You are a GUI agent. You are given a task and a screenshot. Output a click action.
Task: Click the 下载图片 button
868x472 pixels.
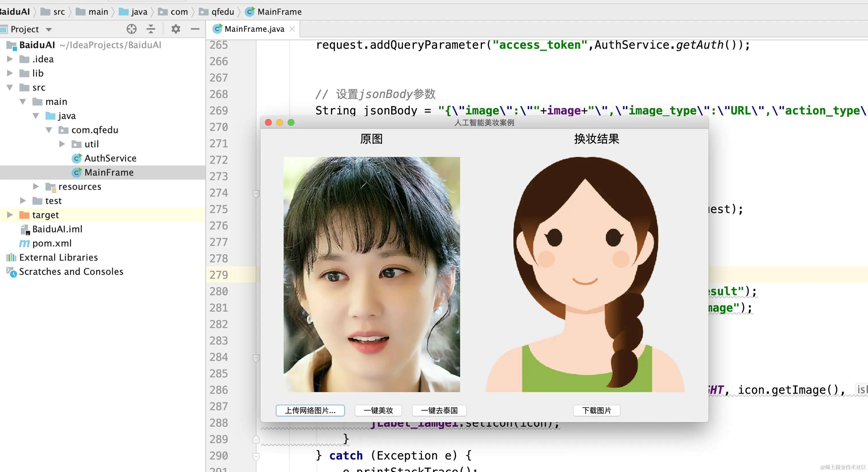596,410
